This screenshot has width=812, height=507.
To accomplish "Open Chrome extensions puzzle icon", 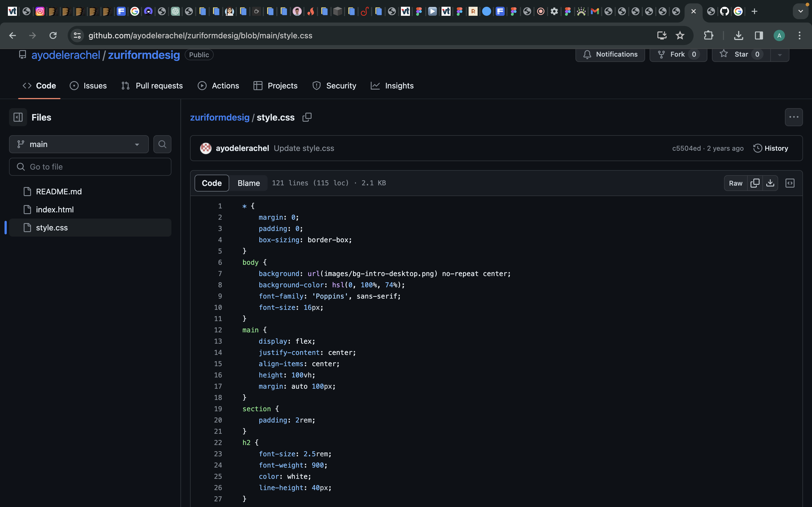I will pyautogui.click(x=708, y=35).
